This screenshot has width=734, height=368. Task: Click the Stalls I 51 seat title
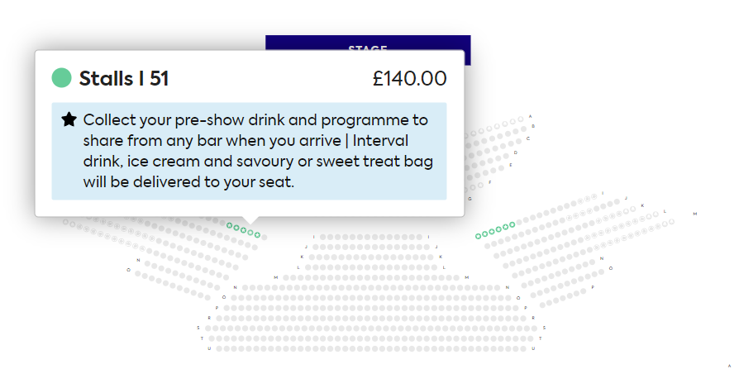pos(124,78)
